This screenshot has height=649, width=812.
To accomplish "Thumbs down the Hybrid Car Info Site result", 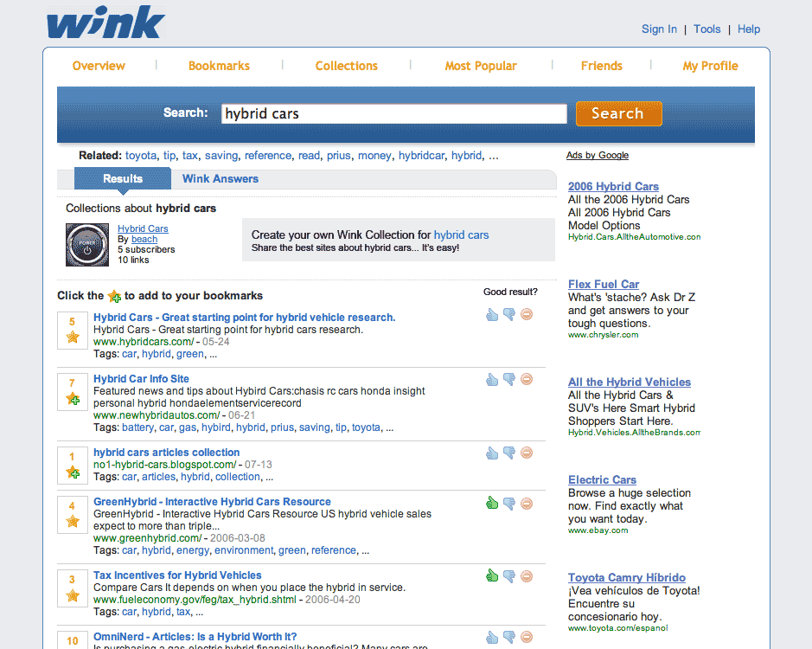I will click(509, 380).
